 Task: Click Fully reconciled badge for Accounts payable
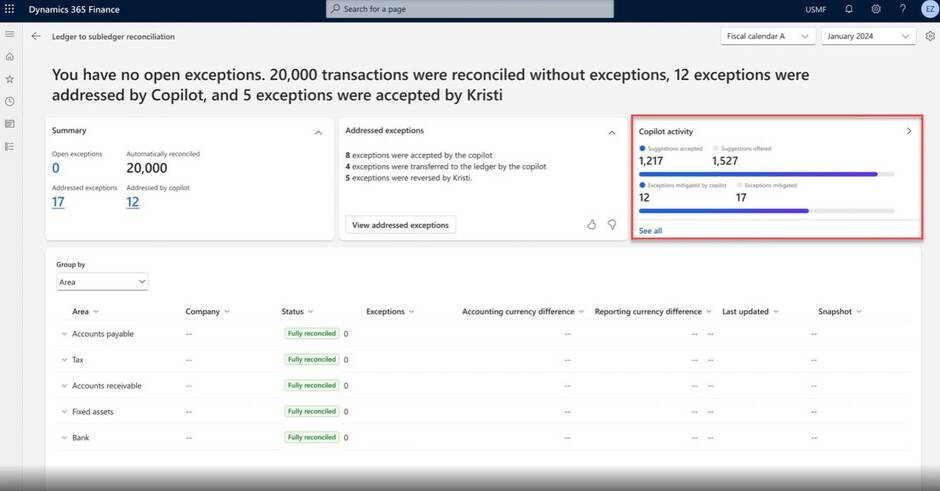312,333
